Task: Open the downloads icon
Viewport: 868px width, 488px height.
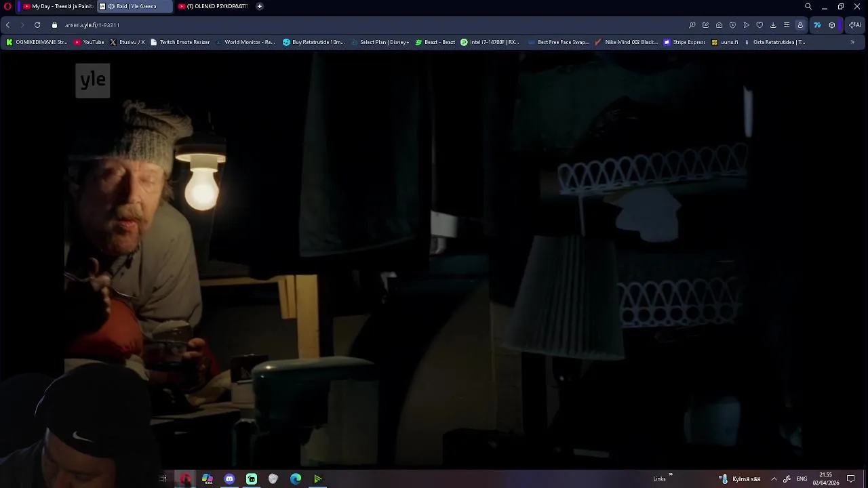Action: 773,25
